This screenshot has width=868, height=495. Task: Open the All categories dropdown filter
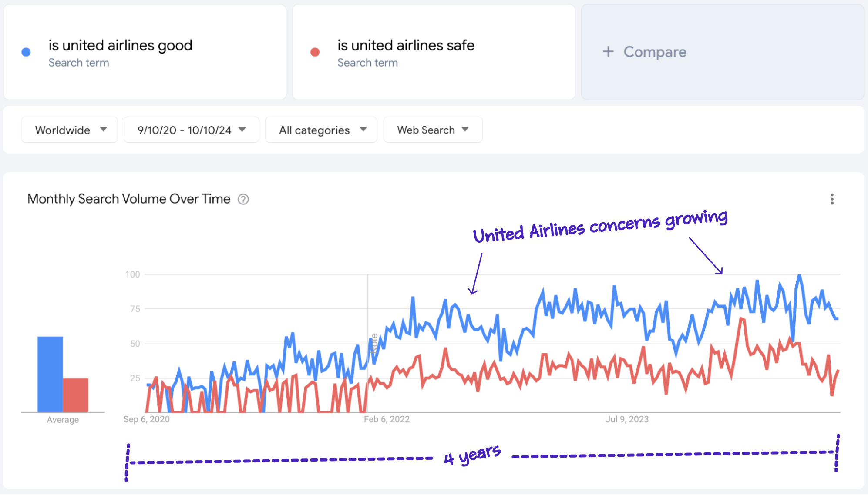click(320, 129)
